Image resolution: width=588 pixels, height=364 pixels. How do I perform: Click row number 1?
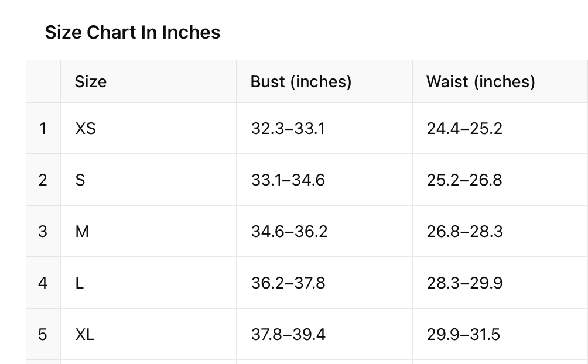(43, 128)
